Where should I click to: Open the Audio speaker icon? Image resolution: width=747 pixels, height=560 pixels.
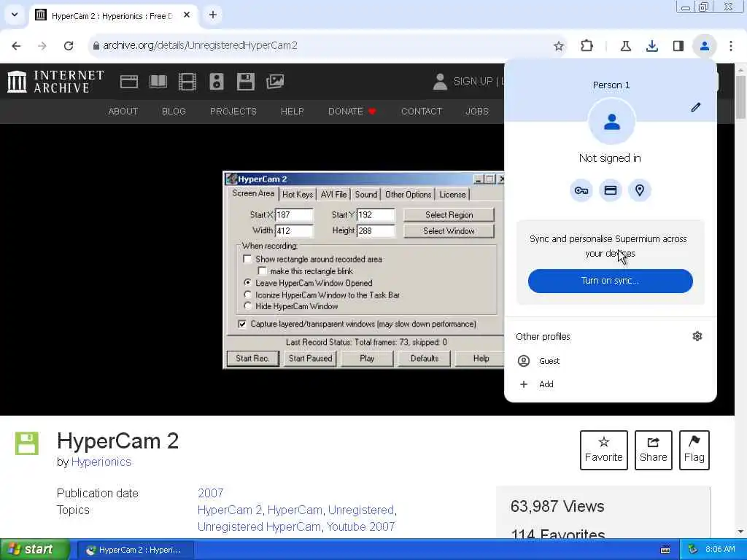(x=216, y=82)
